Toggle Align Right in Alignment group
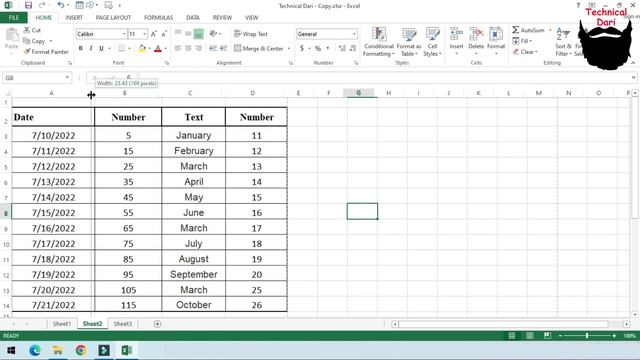640x360 pixels. (x=198, y=48)
